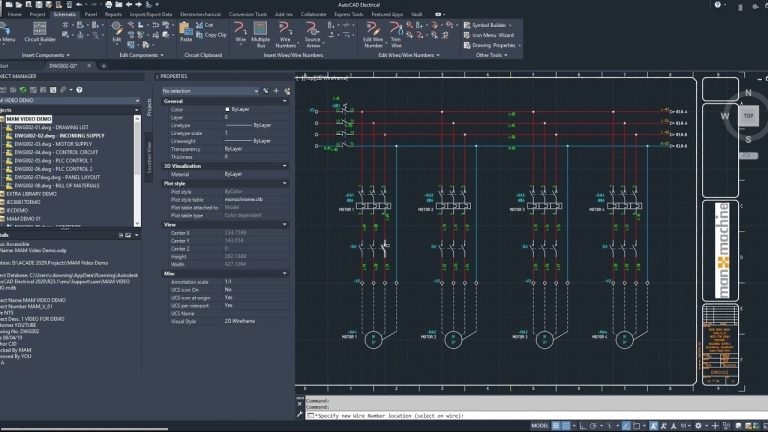
Task: Collapse the View section in Properties
Action: (x=285, y=225)
